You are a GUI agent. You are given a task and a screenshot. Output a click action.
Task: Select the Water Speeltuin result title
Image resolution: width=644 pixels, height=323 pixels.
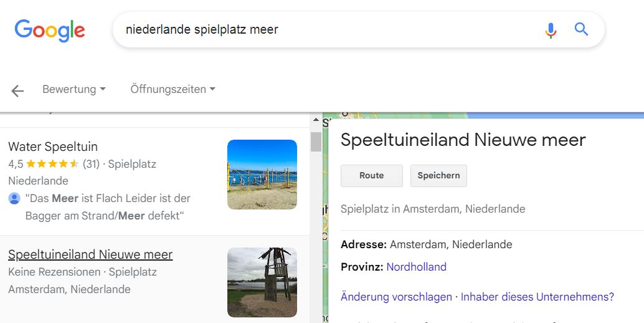click(53, 147)
